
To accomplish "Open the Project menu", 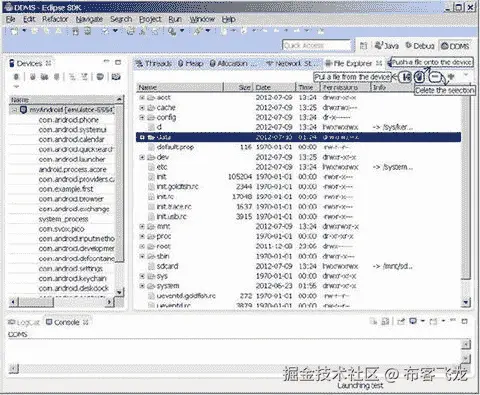I will point(150,19).
